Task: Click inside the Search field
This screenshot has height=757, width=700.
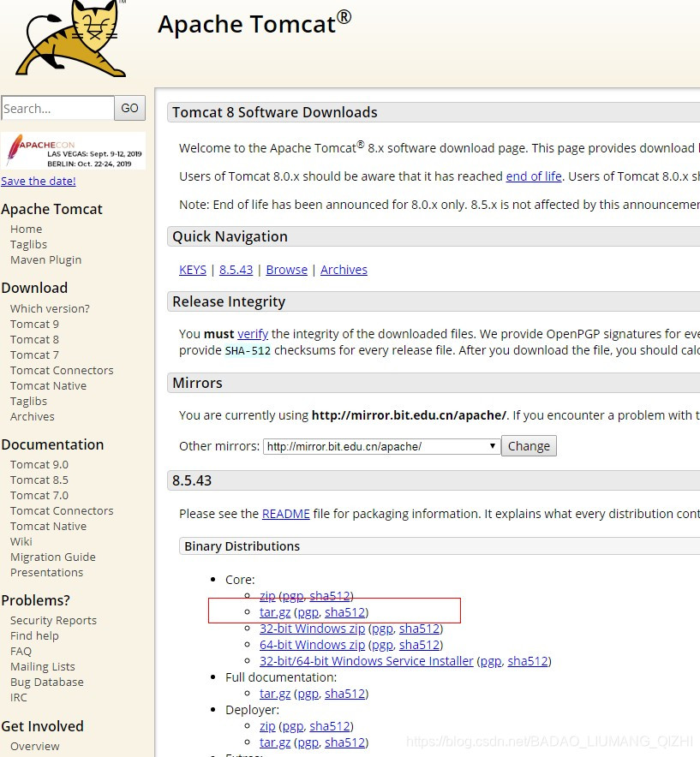Action: tap(56, 108)
